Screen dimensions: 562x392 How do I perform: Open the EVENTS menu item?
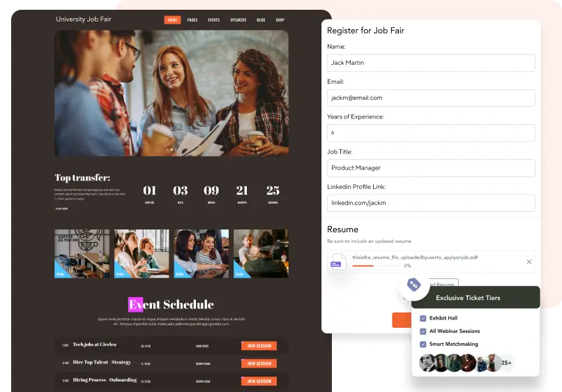pos(213,20)
